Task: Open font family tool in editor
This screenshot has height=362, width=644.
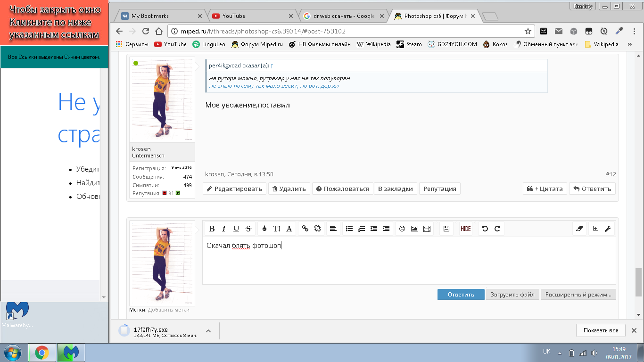Action: [x=289, y=229]
